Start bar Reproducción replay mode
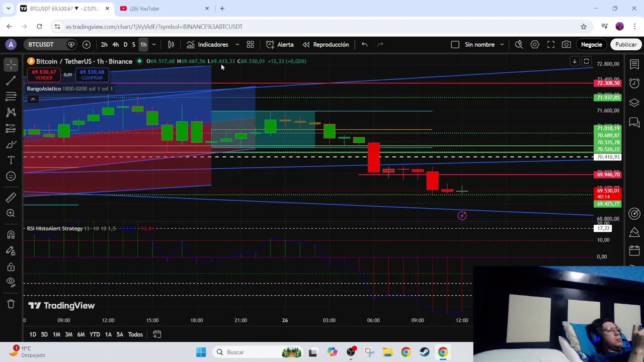This screenshot has height=362, width=644. 326,45
